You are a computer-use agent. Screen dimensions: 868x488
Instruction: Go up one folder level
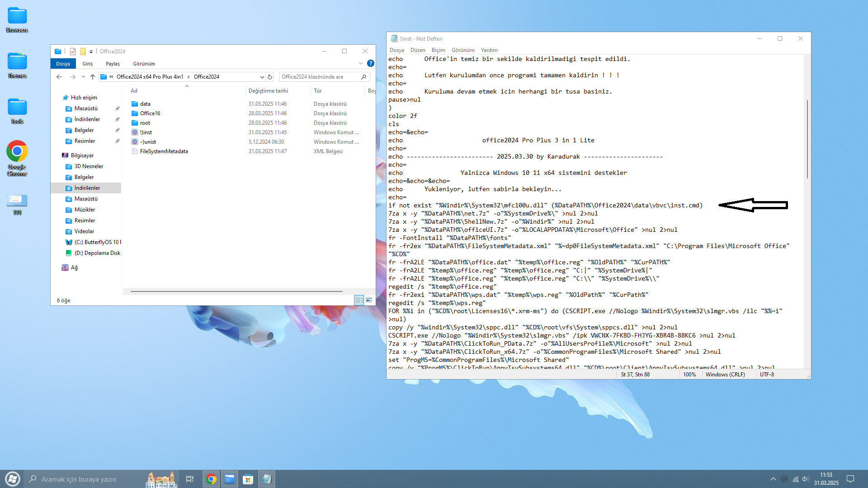point(93,77)
